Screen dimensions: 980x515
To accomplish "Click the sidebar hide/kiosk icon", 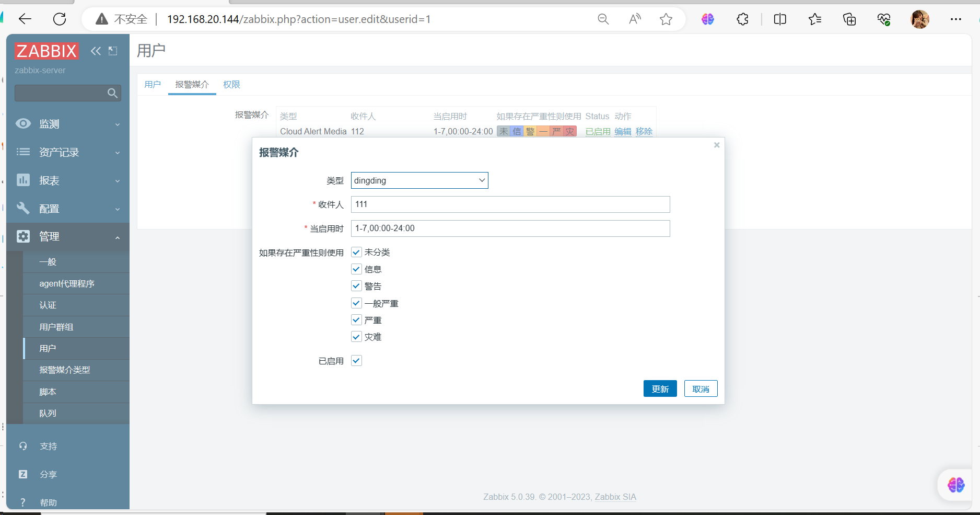I will 113,51.
